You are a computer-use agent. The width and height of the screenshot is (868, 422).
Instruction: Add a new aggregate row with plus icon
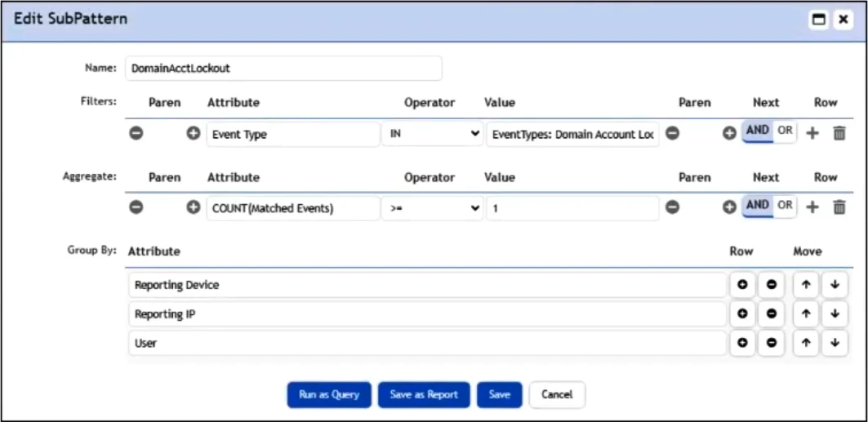[x=812, y=207]
